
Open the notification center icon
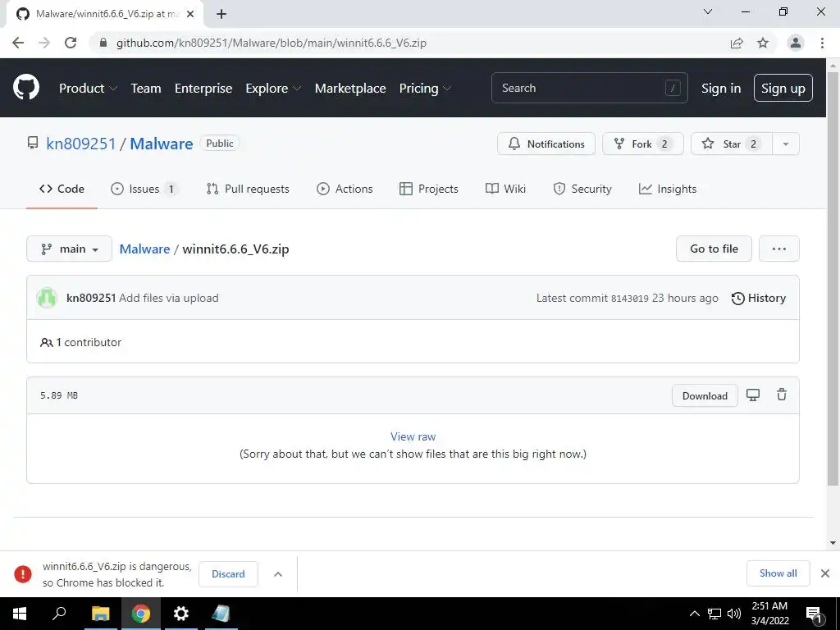click(x=815, y=614)
